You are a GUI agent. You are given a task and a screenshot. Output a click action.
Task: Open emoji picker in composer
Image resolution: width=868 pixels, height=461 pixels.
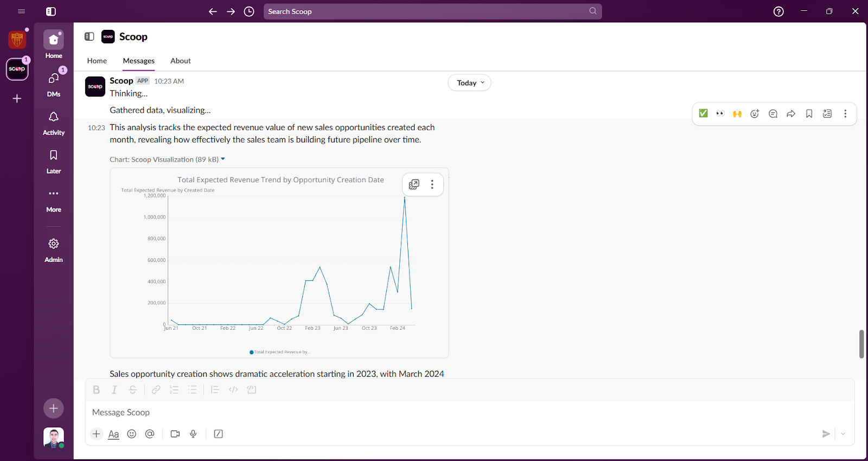[132, 434]
